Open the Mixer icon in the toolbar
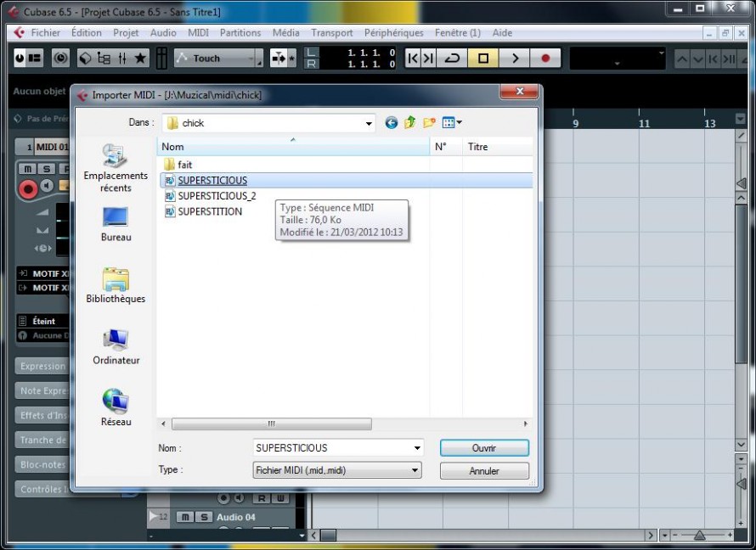Screen dimensions: 756x550 click(122, 59)
